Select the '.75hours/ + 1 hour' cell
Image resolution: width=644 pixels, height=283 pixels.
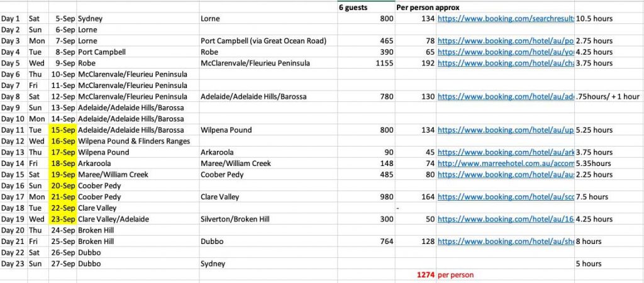(x=608, y=96)
